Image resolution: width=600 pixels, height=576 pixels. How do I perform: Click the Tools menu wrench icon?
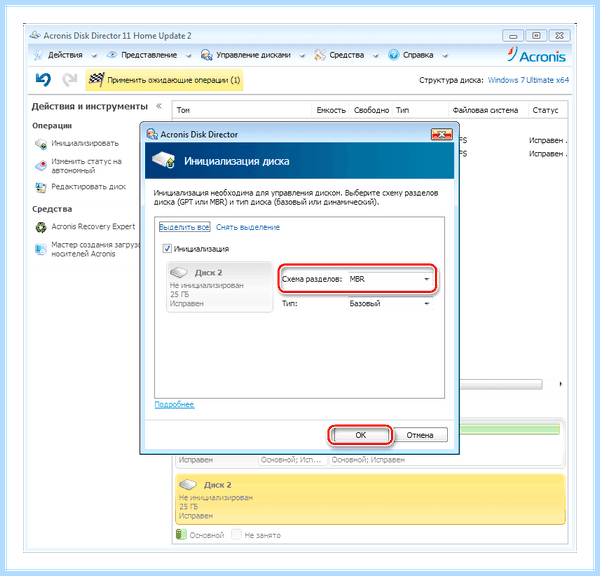coord(320,55)
